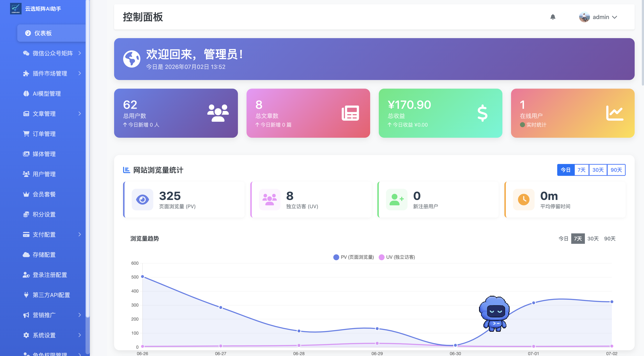Click the coins icon for 积分设置

click(x=26, y=214)
